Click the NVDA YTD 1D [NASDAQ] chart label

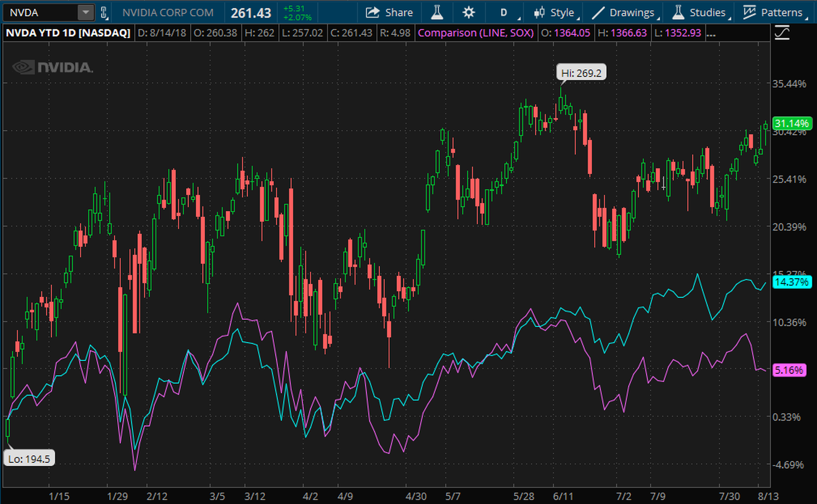[68, 33]
